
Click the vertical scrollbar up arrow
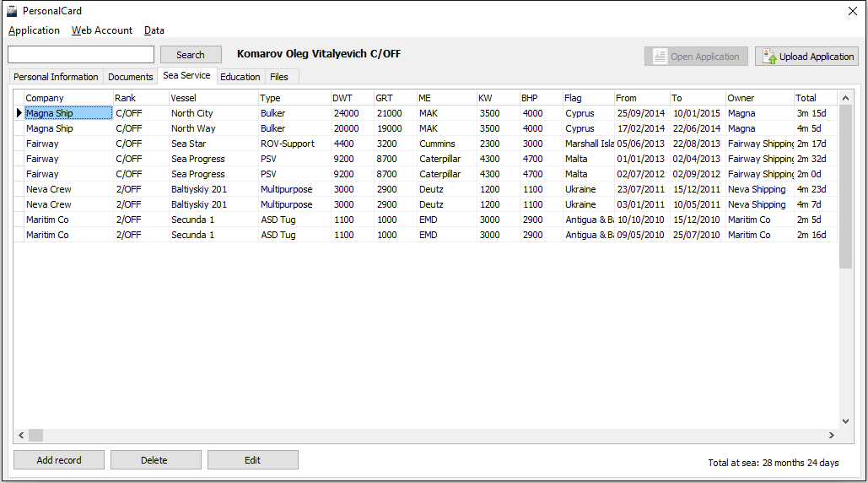pos(845,98)
